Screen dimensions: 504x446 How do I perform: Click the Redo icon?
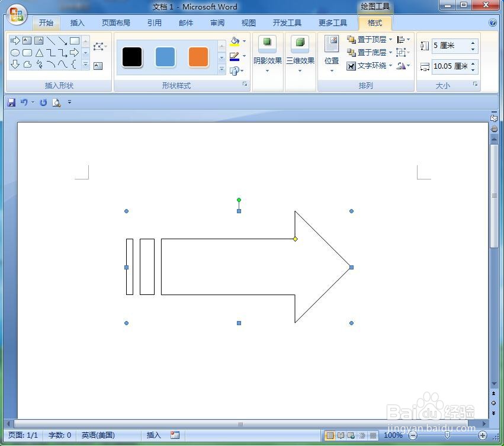coord(43,102)
